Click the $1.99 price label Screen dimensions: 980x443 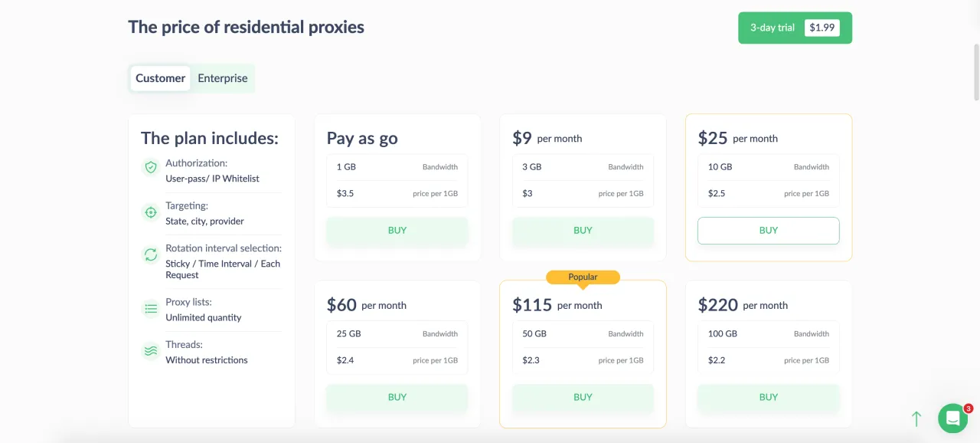pos(822,28)
